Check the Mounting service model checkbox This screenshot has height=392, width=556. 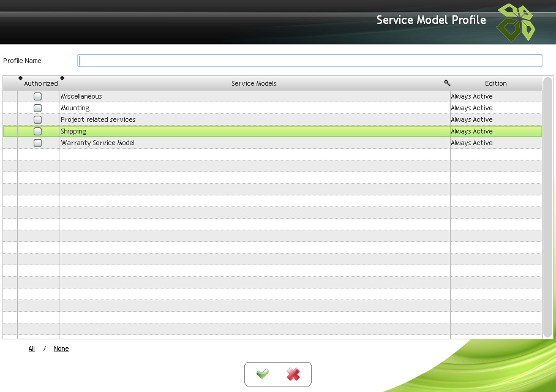point(38,108)
